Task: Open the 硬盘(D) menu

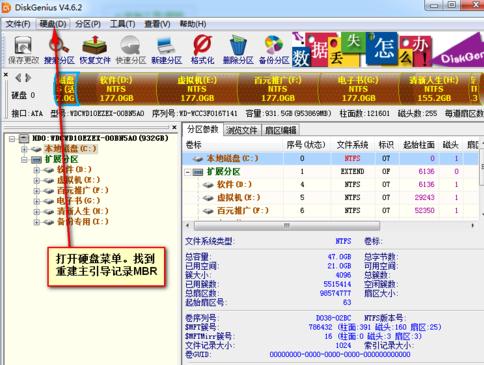Action: (53, 24)
